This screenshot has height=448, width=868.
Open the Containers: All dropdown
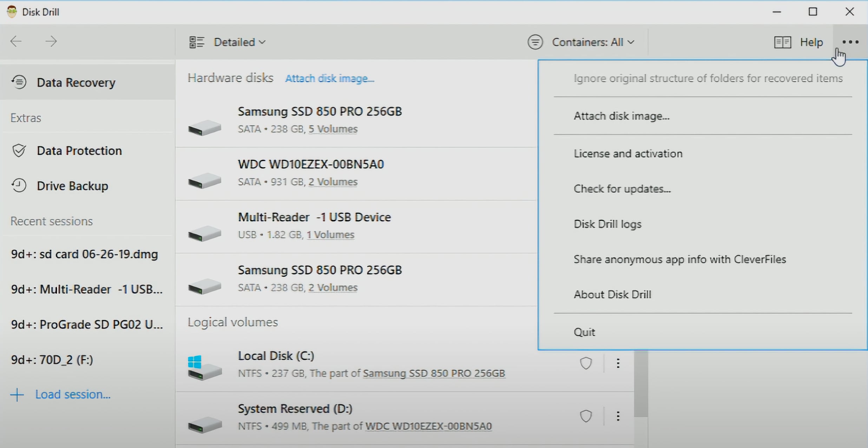(x=593, y=42)
